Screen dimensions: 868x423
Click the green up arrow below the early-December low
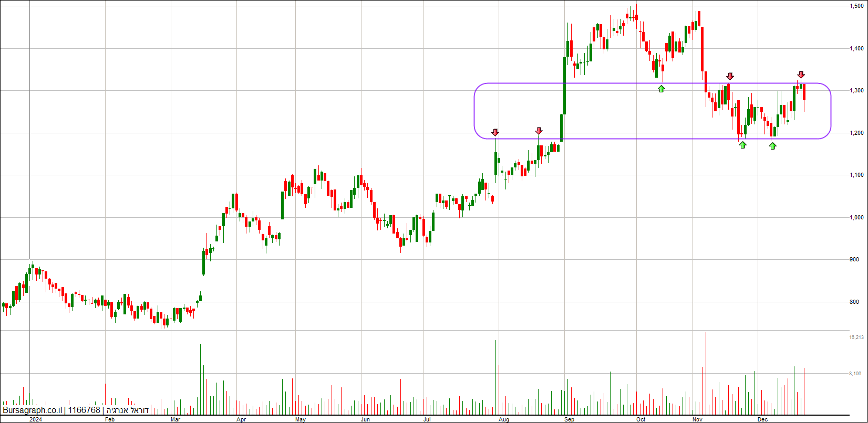click(x=772, y=146)
